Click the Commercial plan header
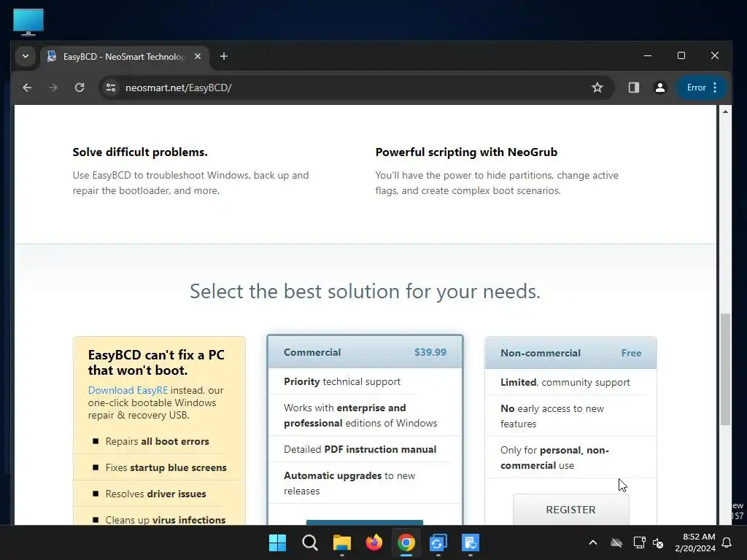Screen dimensions: 747x560 coord(365,352)
